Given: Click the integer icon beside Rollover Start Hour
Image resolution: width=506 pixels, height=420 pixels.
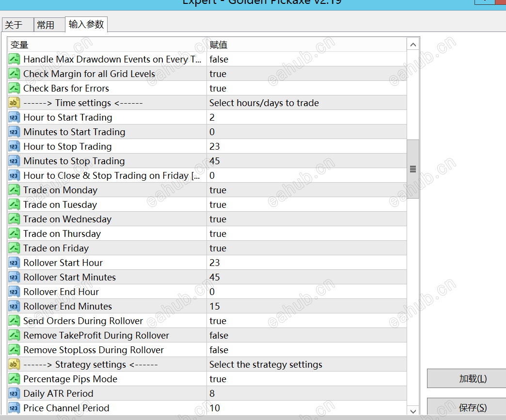Looking at the screenshot, I should pyautogui.click(x=14, y=263).
